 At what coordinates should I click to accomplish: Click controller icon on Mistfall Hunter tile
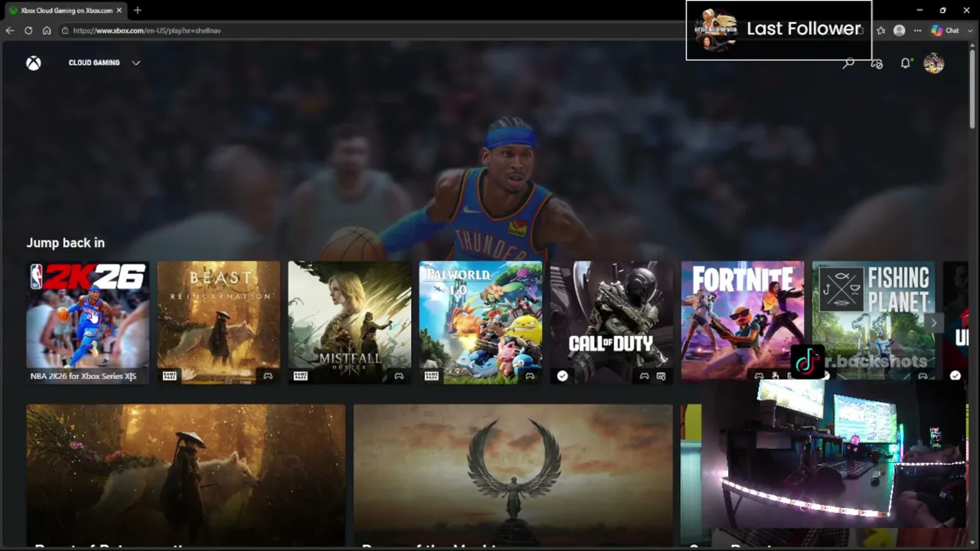click(x=399, y=376)
